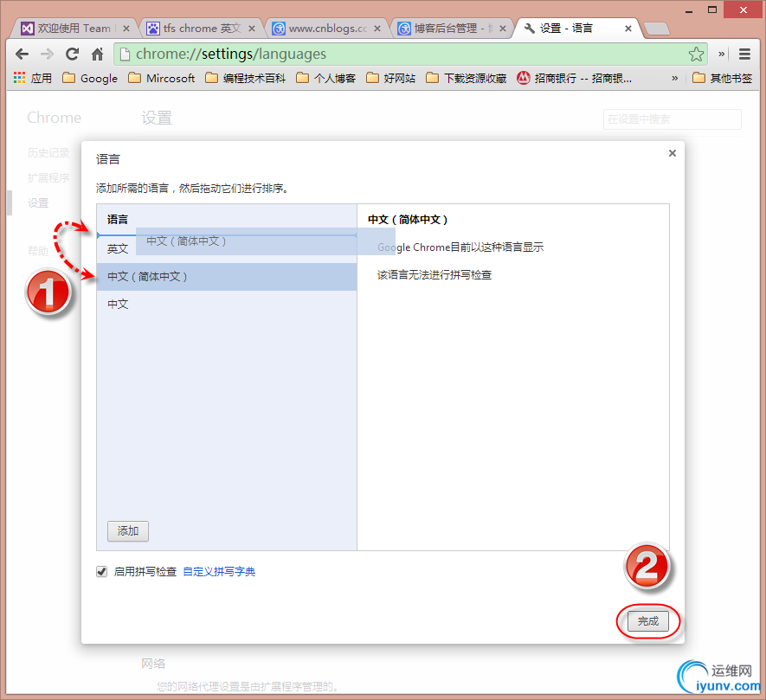Open 帮助 in the settings sidebar
The image size is (766, 700).
coord(38,251)
